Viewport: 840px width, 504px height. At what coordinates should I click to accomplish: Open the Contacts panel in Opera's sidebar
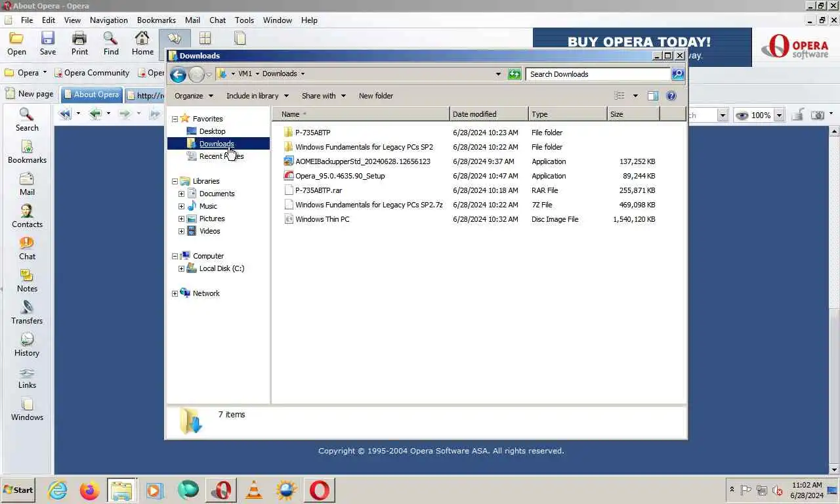tap(27, 216)
